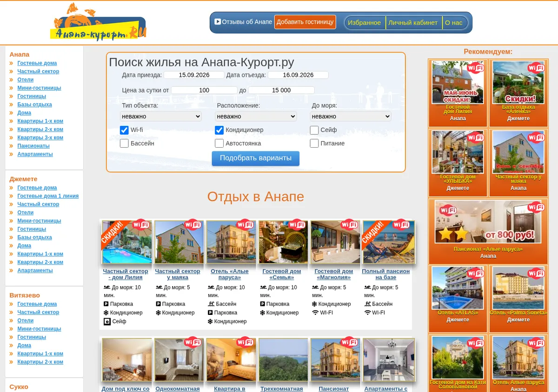The height and width of the screenshot is (392, 558).
Task: Click the Дата приезда input field
Action: point(194,75)
